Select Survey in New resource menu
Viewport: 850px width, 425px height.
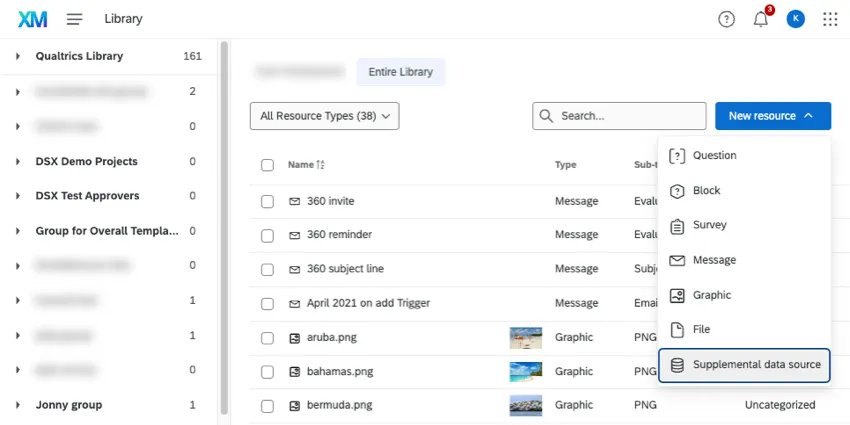pos(710,225)
